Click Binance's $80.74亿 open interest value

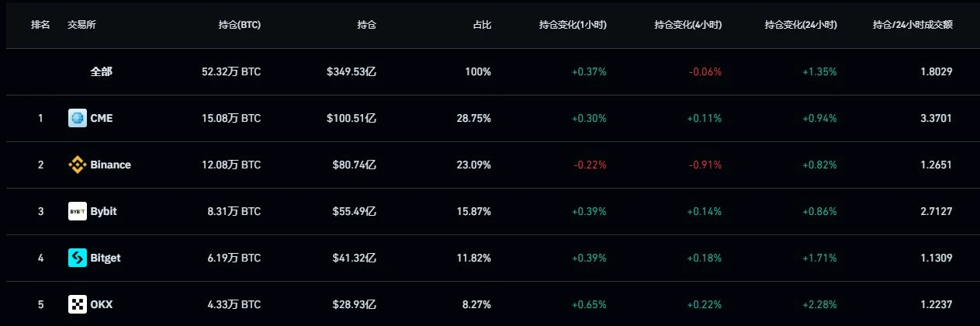point(354,165)
